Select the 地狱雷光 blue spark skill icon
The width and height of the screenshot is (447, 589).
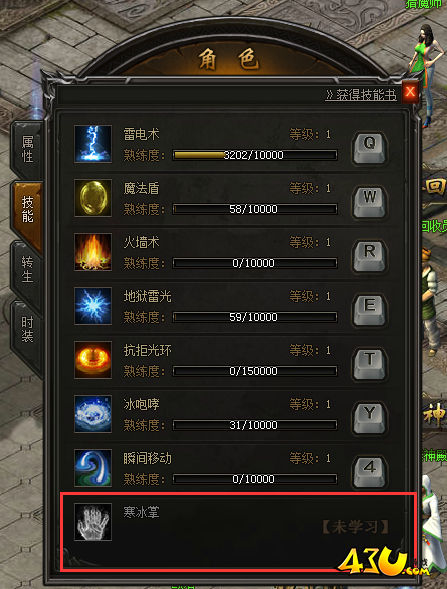click(x=93, y=306)
